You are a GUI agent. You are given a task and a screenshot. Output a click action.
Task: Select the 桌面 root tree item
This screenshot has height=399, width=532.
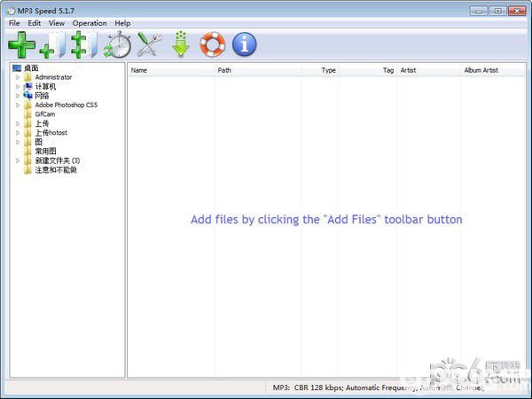coord(31,68)
